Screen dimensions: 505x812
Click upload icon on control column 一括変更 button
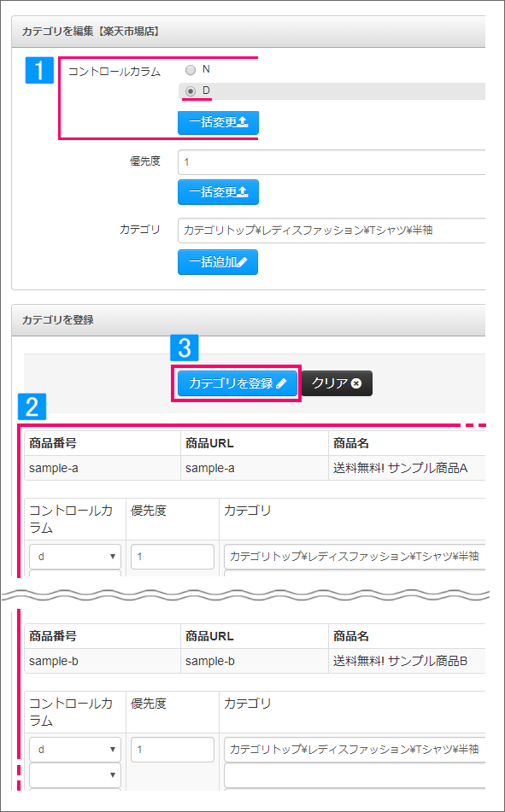coord(243,123)
